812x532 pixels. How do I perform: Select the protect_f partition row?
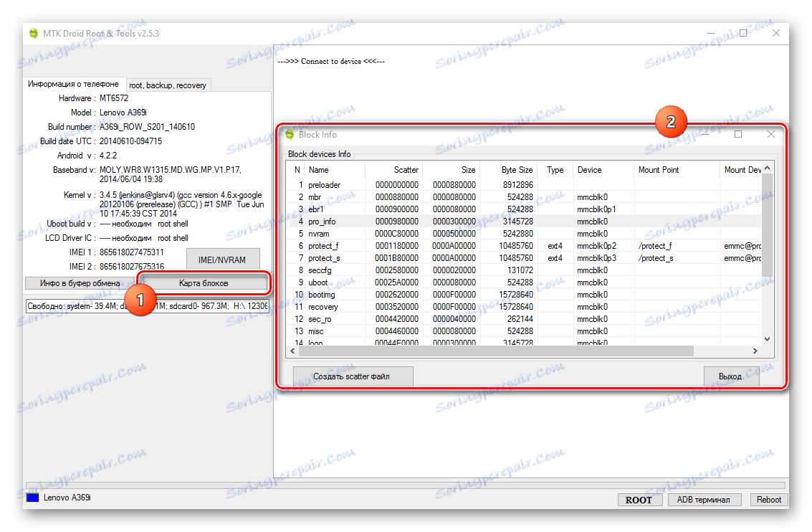[x=525, y=246]
